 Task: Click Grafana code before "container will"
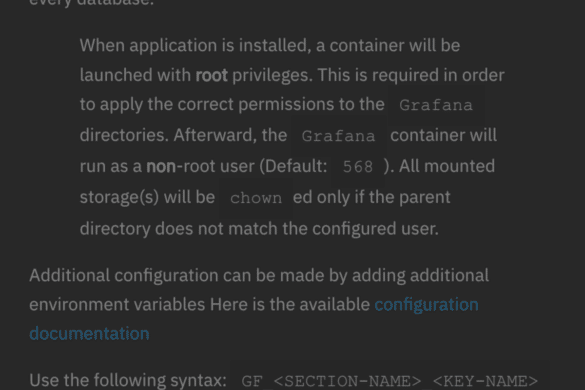tap(338, 136)
